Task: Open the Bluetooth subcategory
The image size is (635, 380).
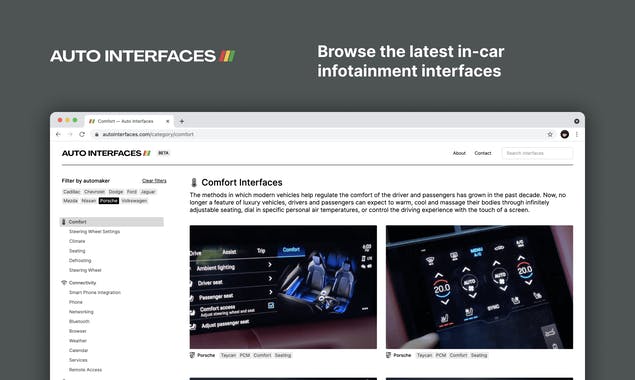Action: point(79,321)
